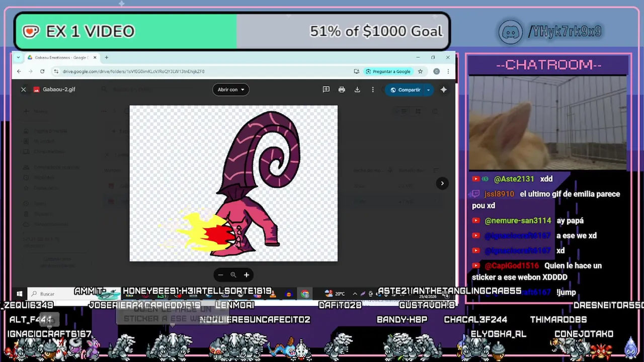Image resolution: width=644 pixels, height=362 pixels.
Task: Open the weather widget showing 20°C
Action: point(335,294)
